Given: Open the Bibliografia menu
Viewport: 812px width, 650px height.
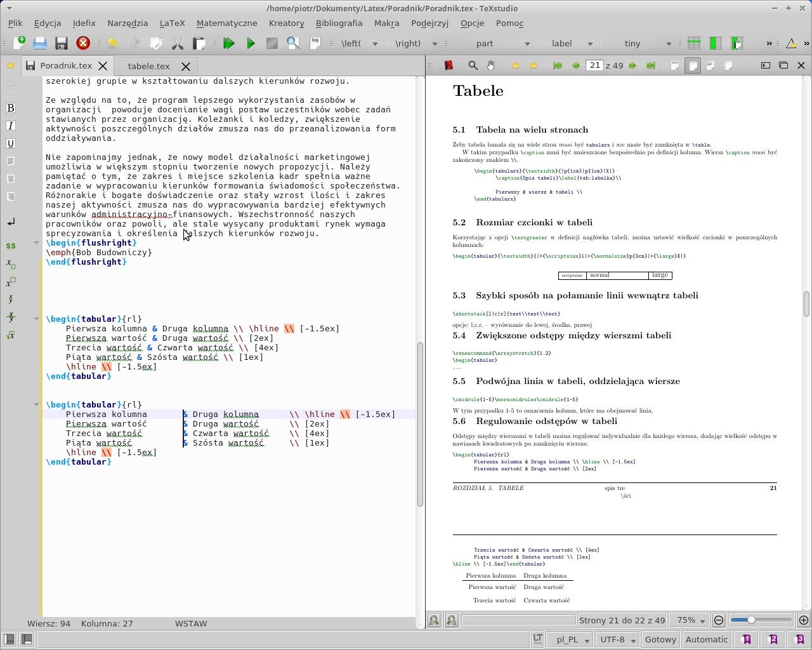Looking at the screenshot, I should 339,23.
